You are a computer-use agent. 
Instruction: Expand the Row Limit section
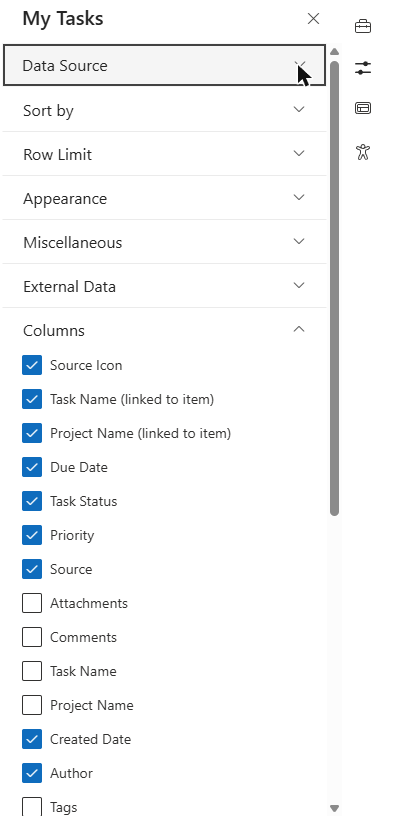[x=164, y=155]
